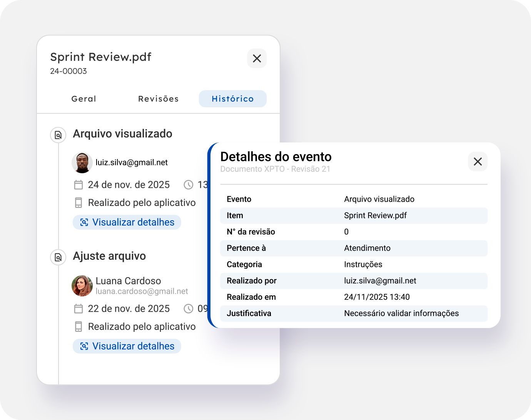Click Luana Cardoso's profile photo
Image resolution: width=531 pixels, height=420 pixels.
pyautogui.click(x=82, y=286)
